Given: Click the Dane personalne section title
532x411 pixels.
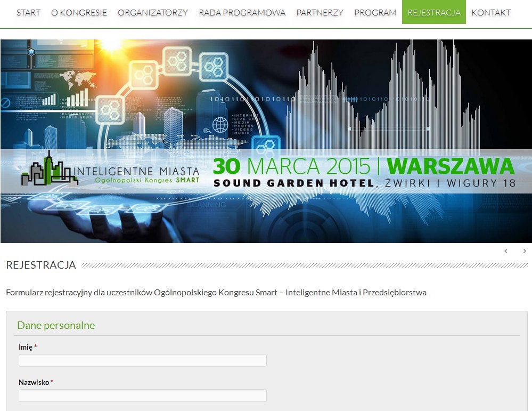Looking at the screenshot, I should pos(56,325).
